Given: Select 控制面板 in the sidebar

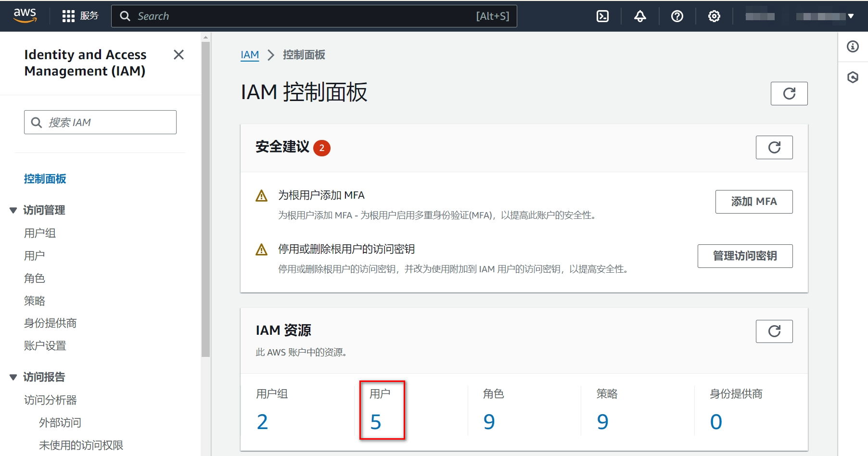Looking at the screenshot, I should 45,179.
